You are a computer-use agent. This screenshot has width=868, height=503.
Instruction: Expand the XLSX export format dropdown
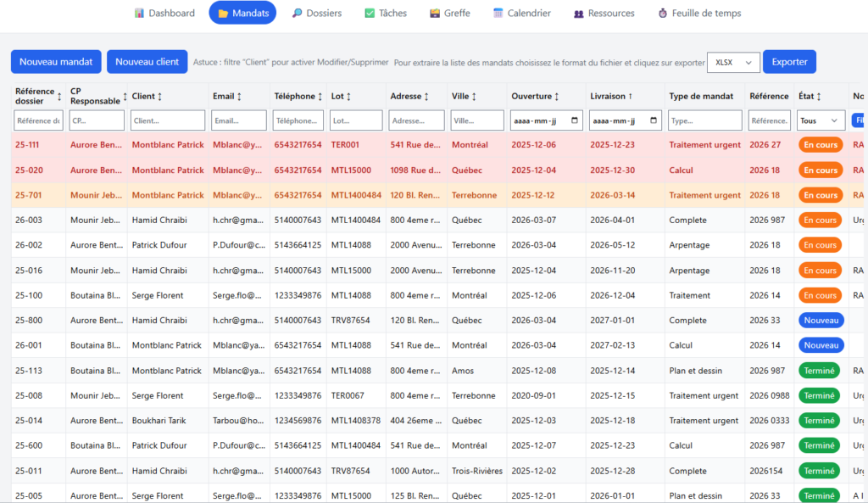(x=733, y=62)
